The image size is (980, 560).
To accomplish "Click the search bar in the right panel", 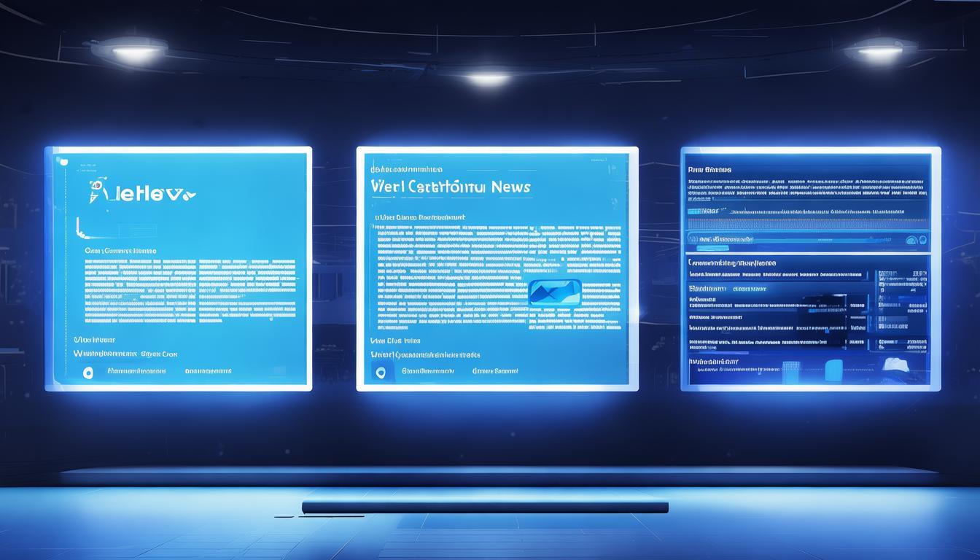I will pyautogui.click(x=795, y=240).
